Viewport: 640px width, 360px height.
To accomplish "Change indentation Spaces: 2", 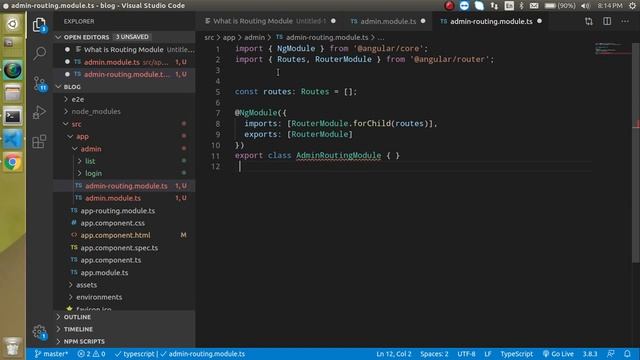I will coord(434,354).
